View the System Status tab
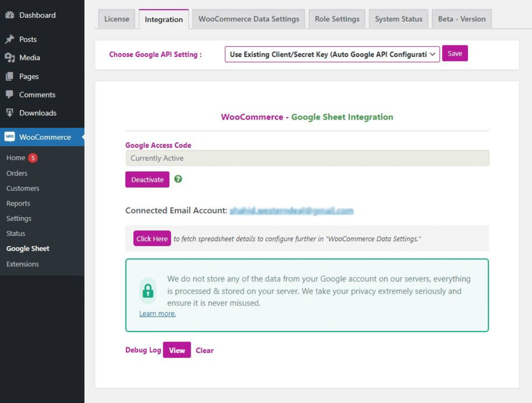 [398, 18]
